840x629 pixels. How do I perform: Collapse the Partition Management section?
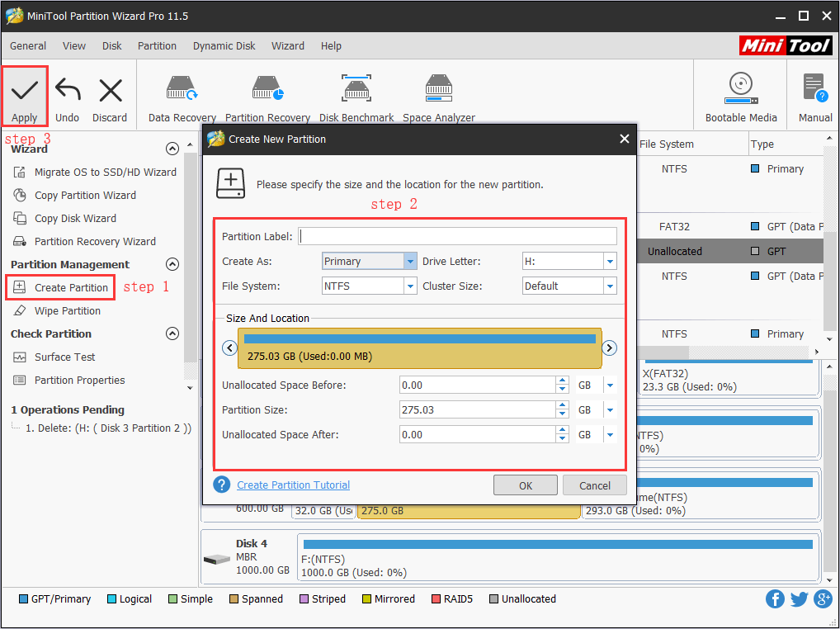(172, 264)
